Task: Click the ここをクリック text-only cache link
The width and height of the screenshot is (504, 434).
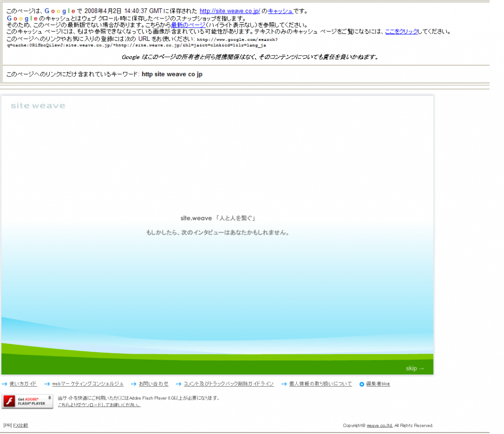Action: 401,32
